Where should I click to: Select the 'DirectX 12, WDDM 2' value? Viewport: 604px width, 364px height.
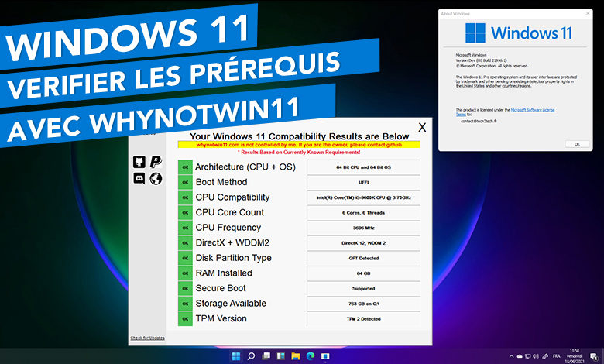coord(364,242)
